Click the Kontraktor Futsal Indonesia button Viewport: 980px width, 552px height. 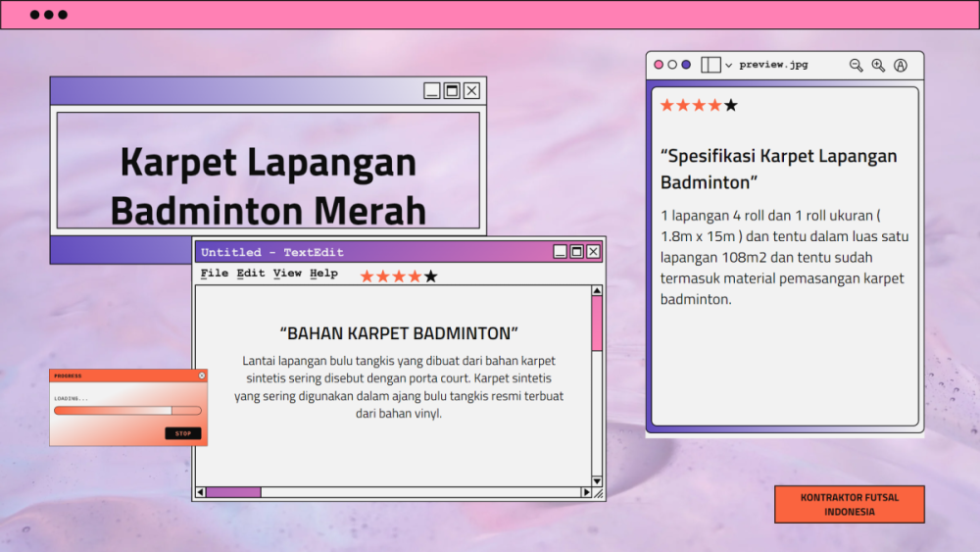[850, 505]
